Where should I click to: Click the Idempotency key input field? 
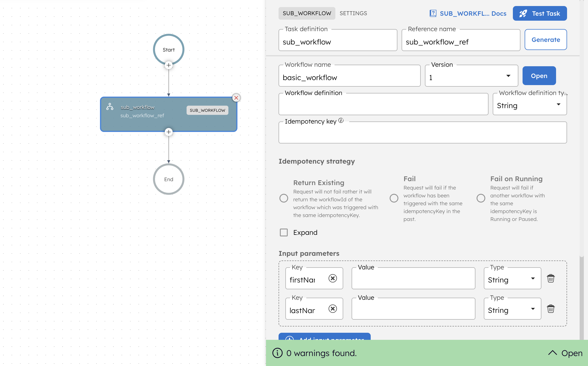[422, 133]
